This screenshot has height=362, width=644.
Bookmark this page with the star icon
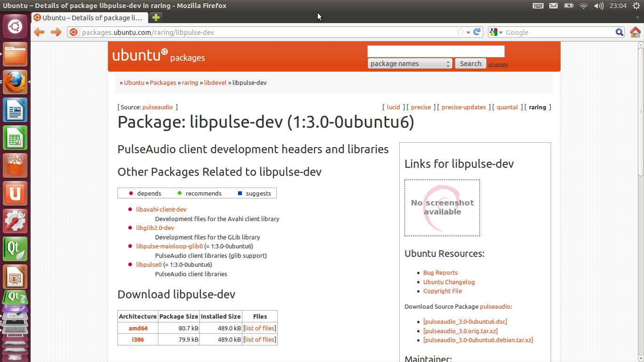point(461,32)
